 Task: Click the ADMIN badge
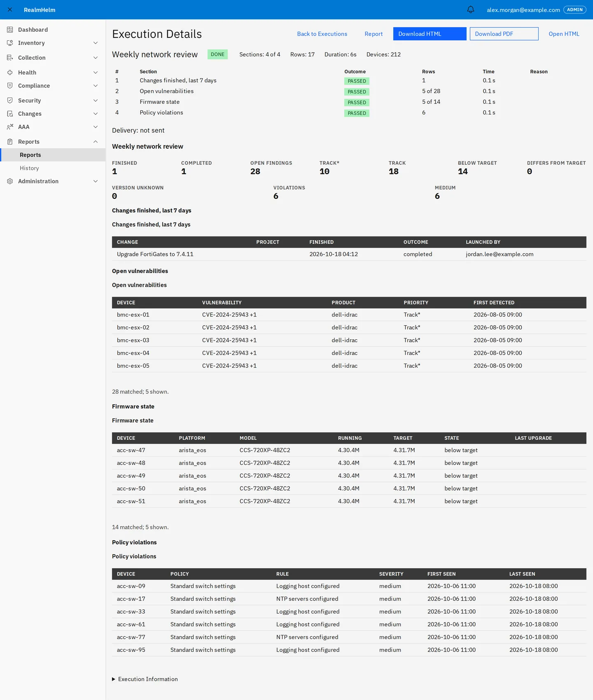coord(574,9)
